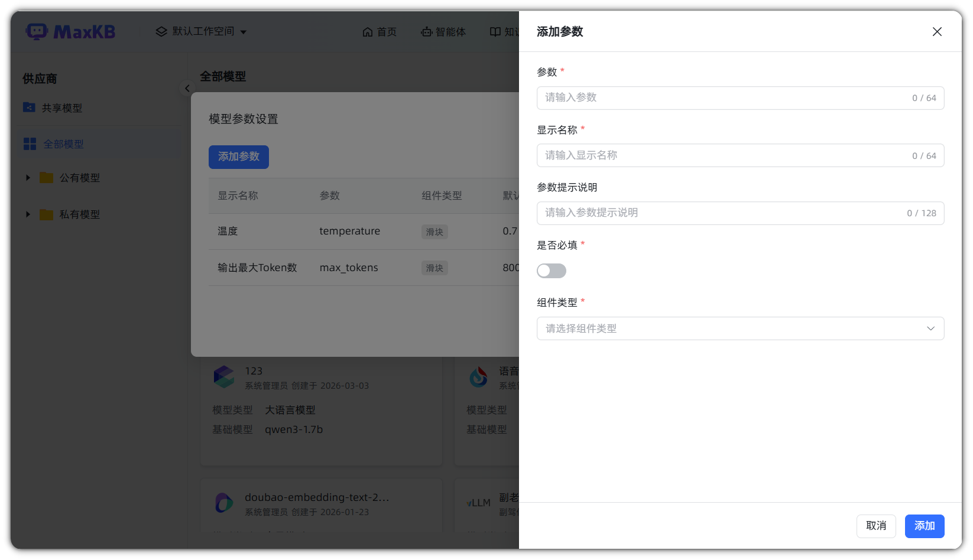Viewport: 973px width, 560px height.
Task: Open the 请选择组件类型 dropdown
Action: (x=740, y=328)
